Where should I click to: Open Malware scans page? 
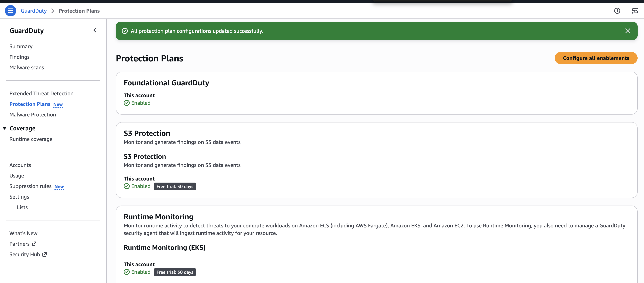click(x=27, y=67)
